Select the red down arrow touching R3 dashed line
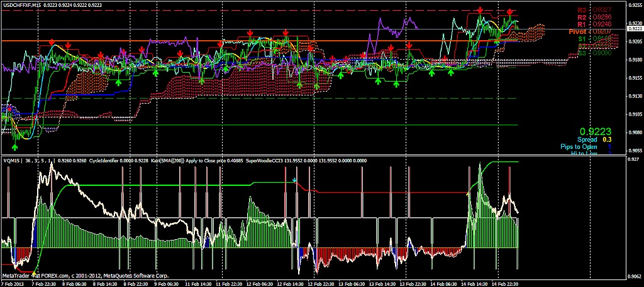This screenshot has width=644, height=287. [480, 11]
